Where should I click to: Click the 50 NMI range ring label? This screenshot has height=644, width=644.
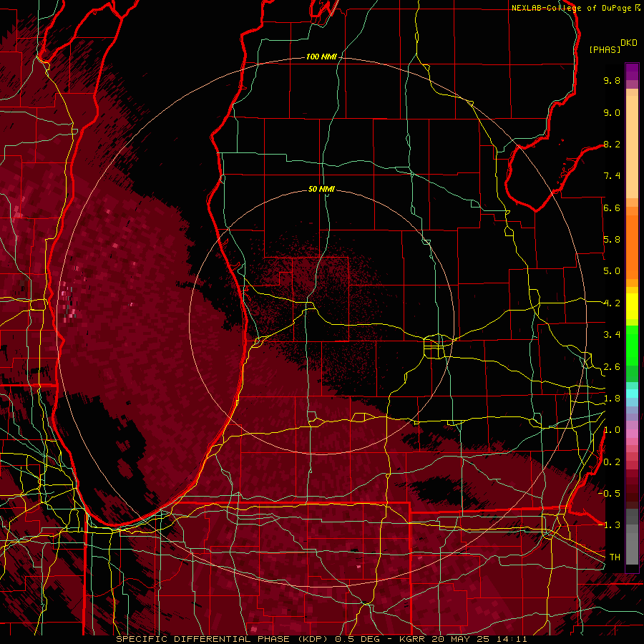(x=321, y=189)
